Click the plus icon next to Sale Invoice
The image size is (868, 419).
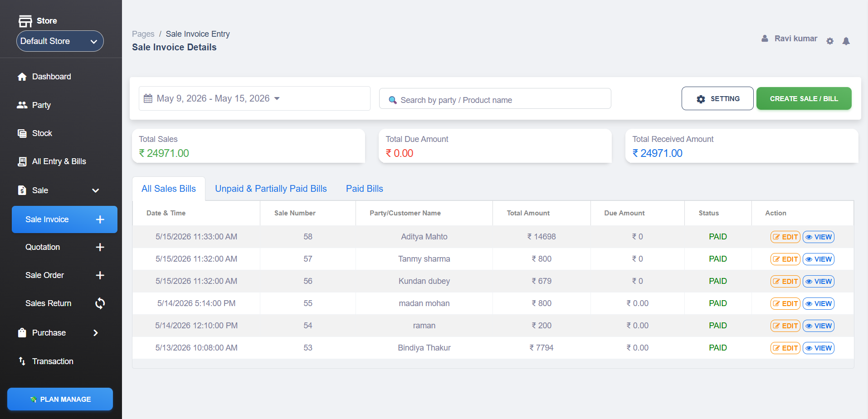pos(100,219)
